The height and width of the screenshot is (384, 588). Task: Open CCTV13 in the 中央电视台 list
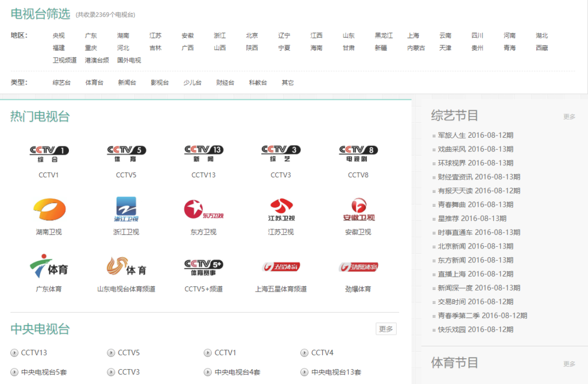tap(34, 352)
